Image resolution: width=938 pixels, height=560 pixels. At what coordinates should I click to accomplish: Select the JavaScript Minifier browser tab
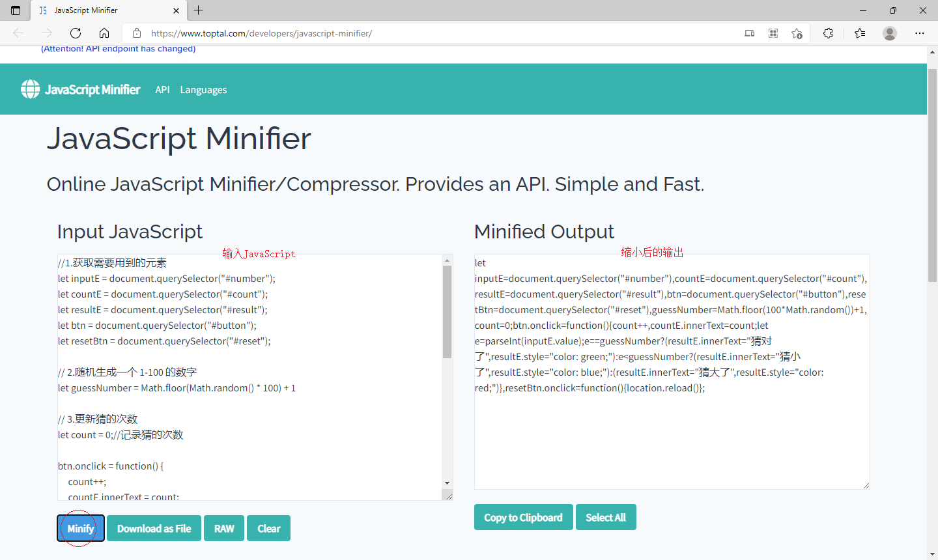click(109, 10)
